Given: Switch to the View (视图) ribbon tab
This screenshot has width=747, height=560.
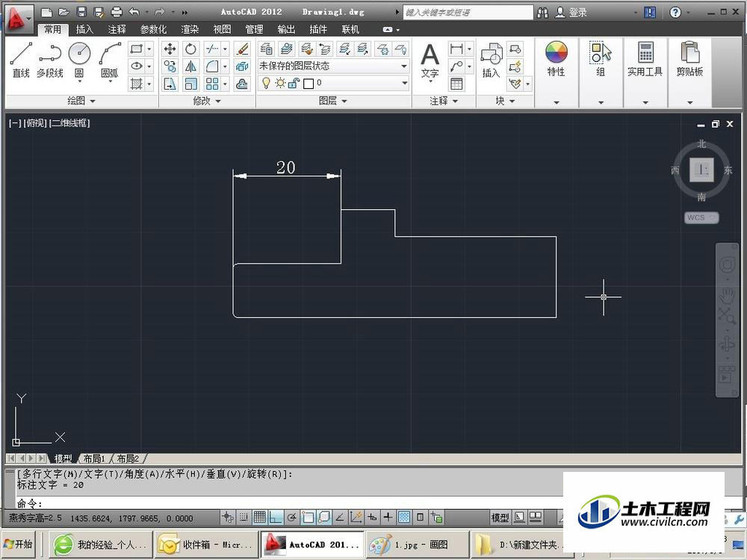Looking at the screenshot, I should point(222,30).
